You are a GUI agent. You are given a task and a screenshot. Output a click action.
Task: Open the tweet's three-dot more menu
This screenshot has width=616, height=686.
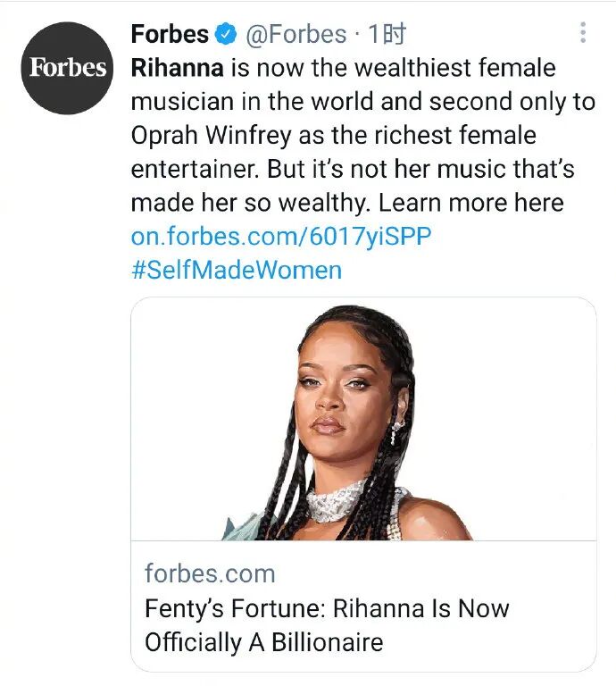point(583,34)
